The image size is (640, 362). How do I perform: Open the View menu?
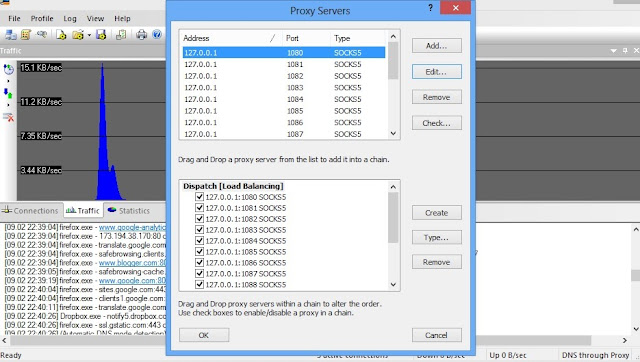[x=95, y=18]
